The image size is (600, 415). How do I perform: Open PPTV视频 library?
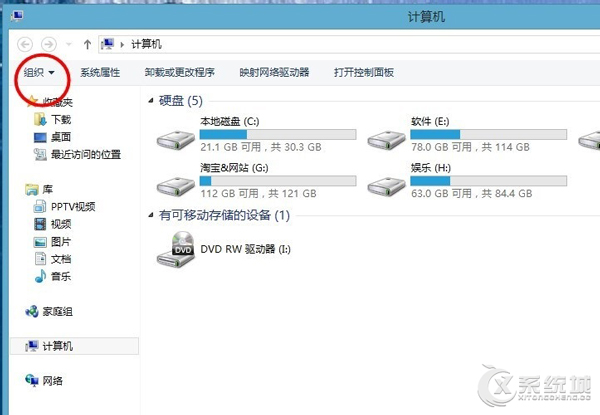tap(73, 207)
